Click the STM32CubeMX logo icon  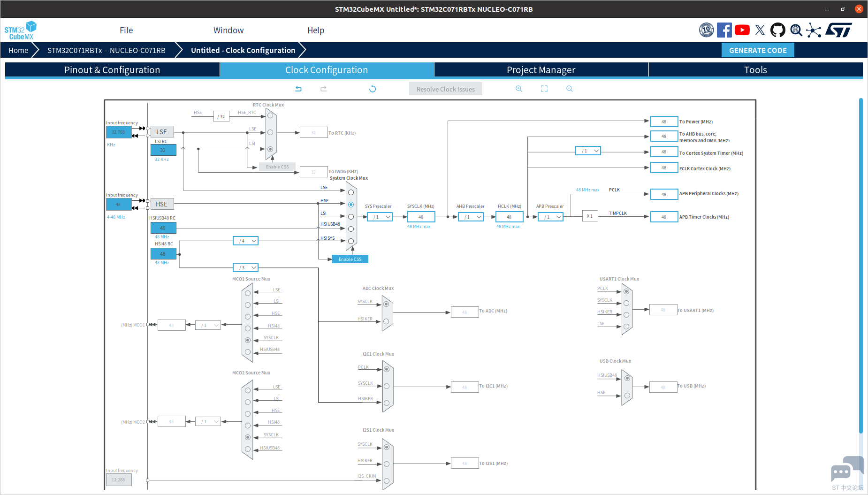coord(21,30)
